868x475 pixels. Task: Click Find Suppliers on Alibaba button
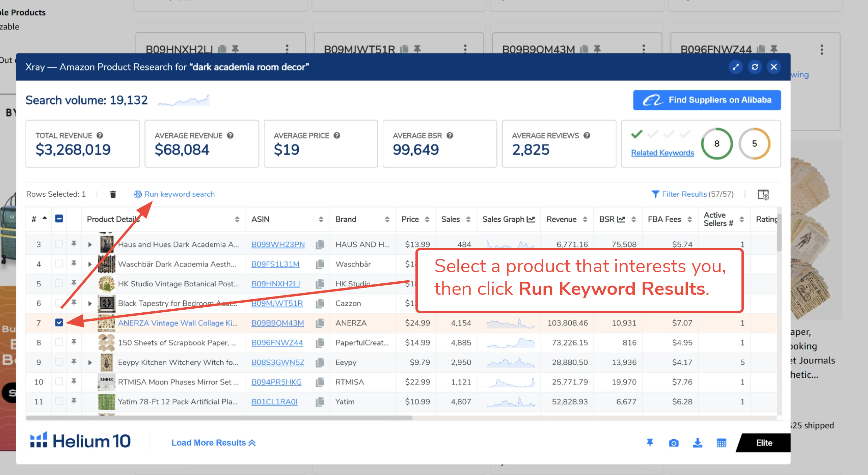coord(707,100)
